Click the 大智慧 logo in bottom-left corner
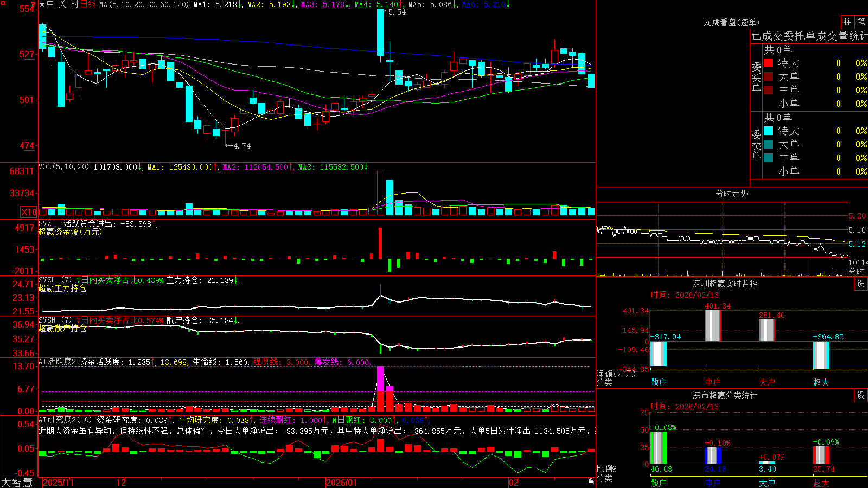This screenshot has width=868, height=488. [x=17, y=483]
